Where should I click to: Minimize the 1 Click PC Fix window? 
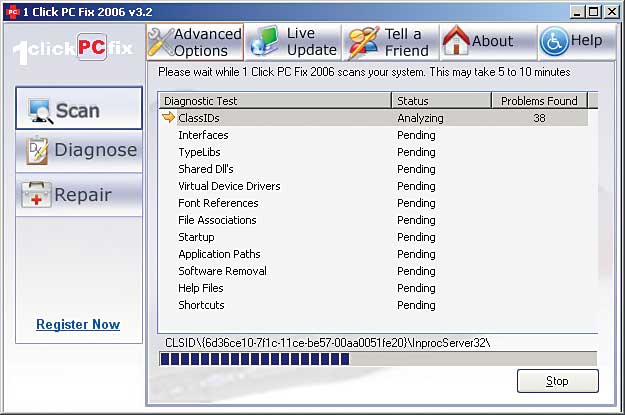[577, 12]
